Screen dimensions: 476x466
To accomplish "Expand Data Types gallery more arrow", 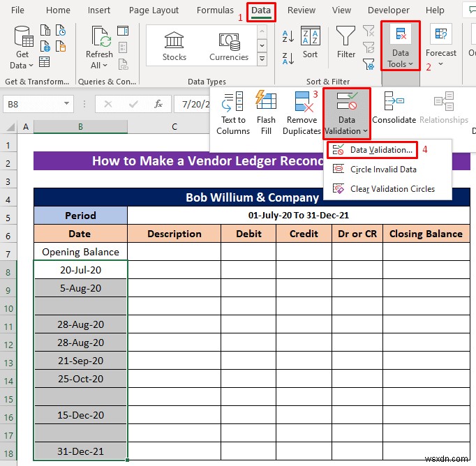I will (262, 59).
